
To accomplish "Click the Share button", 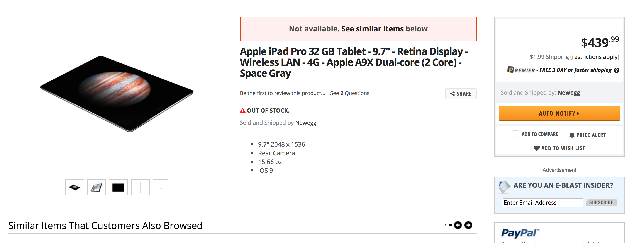I will [461, 94].
